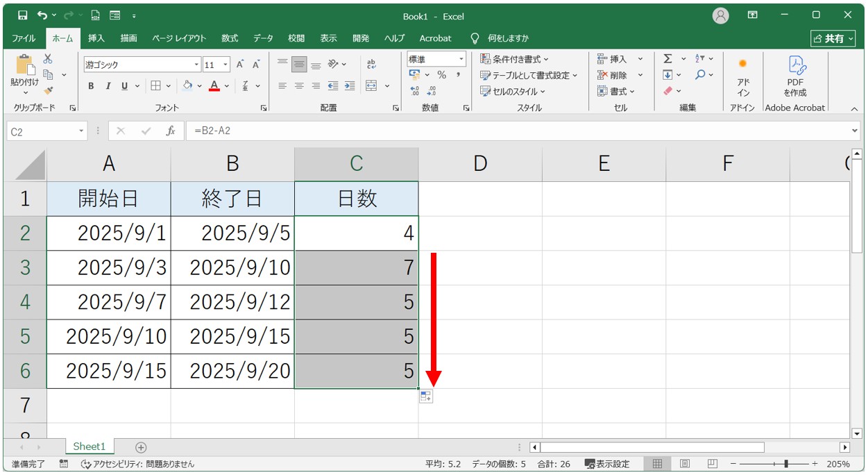Image resolution: width=868 pixels, height=475 pixels.
Task: Cut the selection with the scissors icon
Action: 48,60
